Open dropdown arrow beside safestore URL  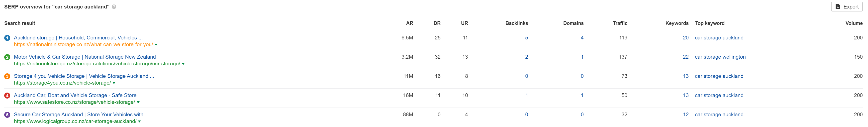[138, 102]
